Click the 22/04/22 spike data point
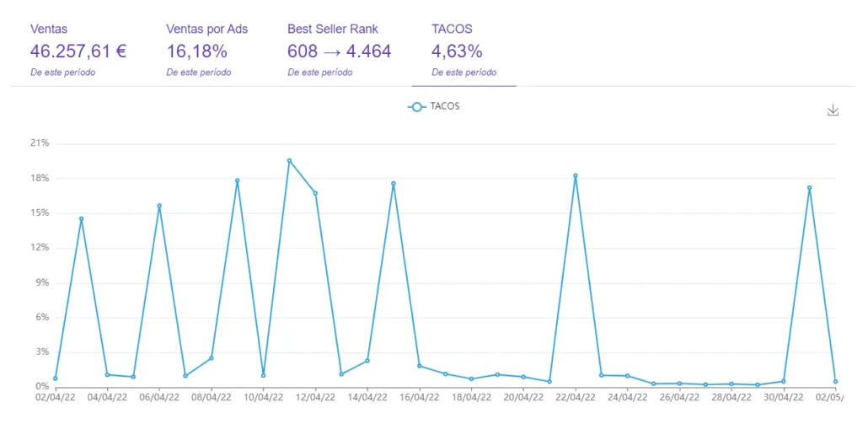This screenshot has width=868, height=424. 576,175
